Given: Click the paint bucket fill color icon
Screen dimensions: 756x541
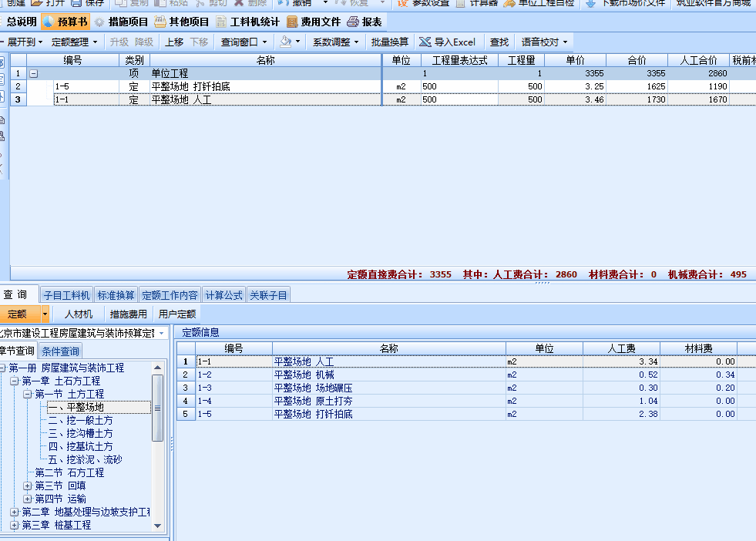Looking at the screenshot, I should (x=286, y=42).
